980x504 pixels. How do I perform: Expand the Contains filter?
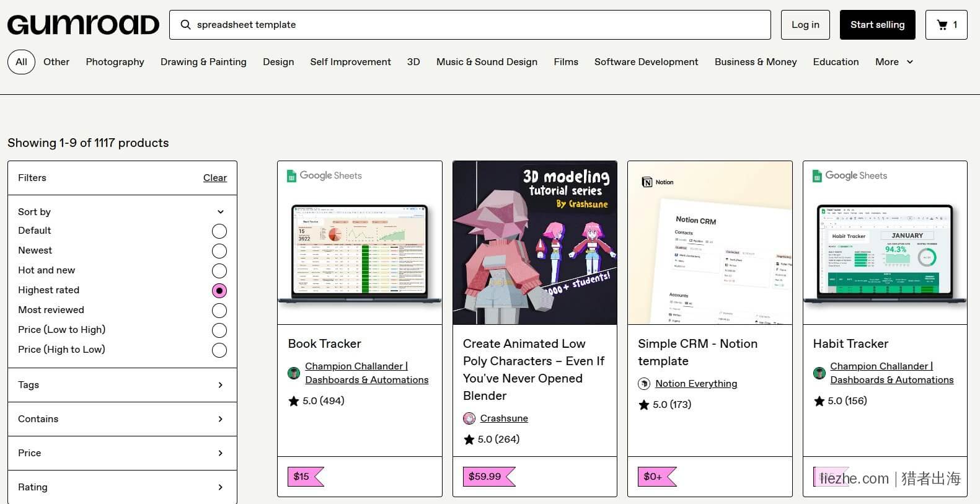(x=122, y=419)
